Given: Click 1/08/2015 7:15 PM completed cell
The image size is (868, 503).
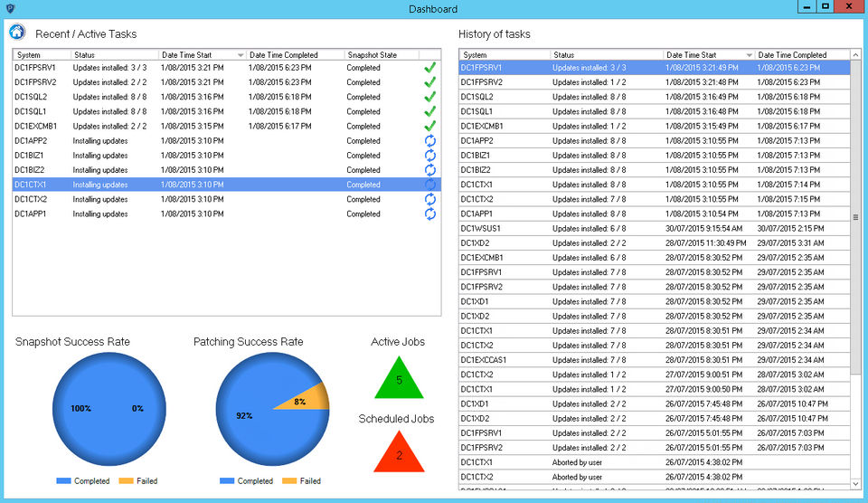Looking at the screenshot, I should point(788,199).
